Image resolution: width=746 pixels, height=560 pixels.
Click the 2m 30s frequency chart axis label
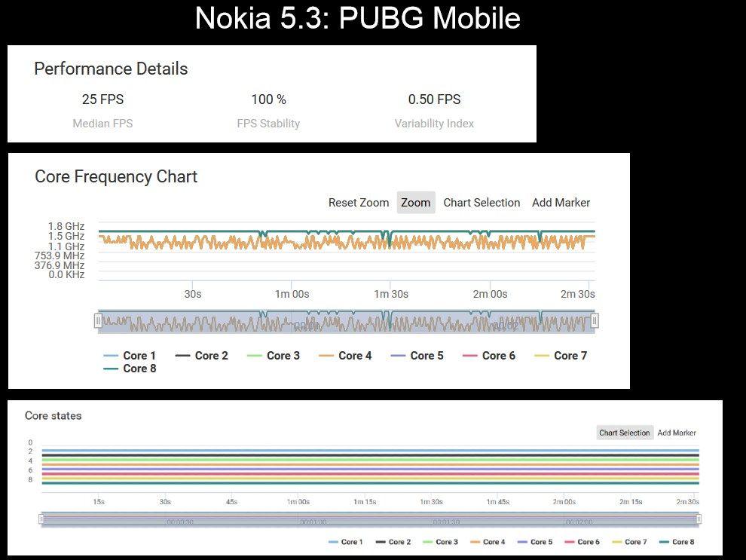pyautogui.click(x=577, y=294)
